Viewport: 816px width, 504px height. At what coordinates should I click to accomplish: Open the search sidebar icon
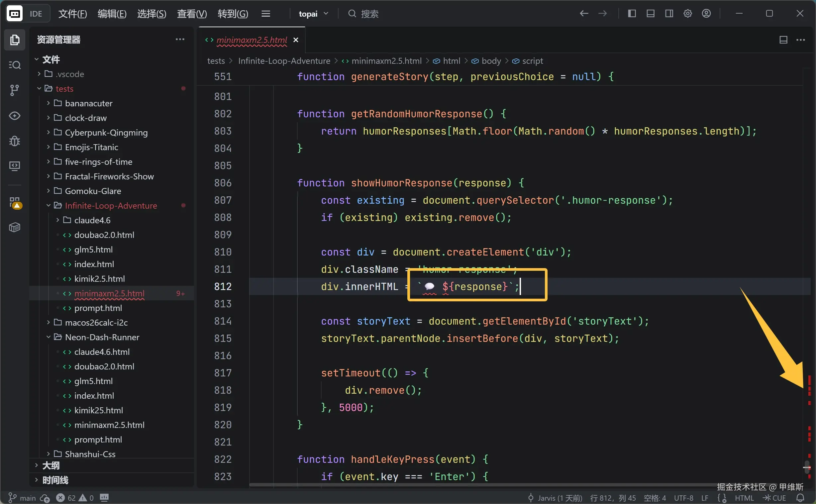point(14,65)
